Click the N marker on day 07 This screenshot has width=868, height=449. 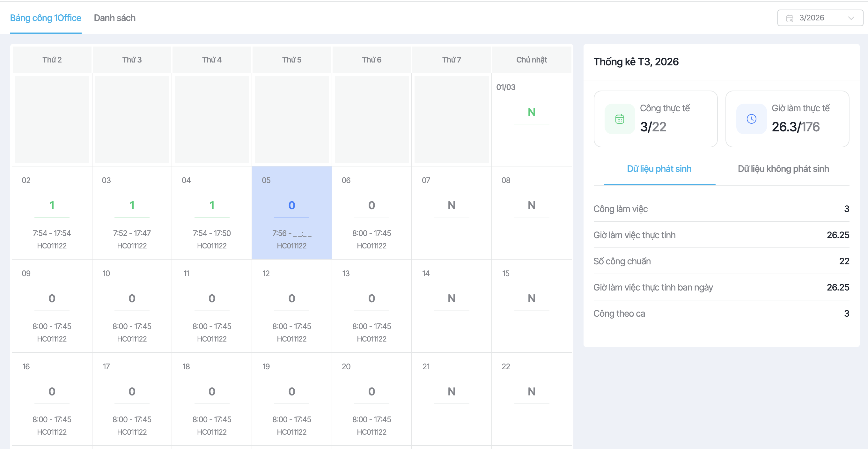[452, 205]
